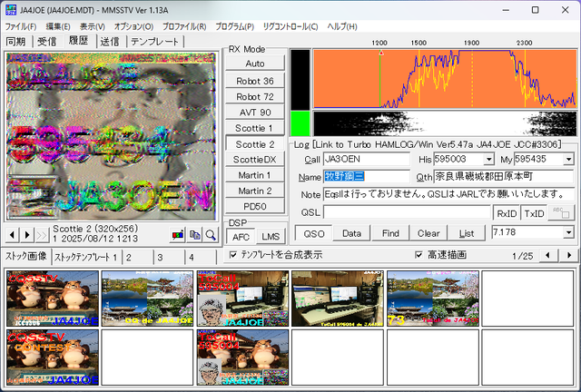Switch to 同期 tab

[16, 42]
